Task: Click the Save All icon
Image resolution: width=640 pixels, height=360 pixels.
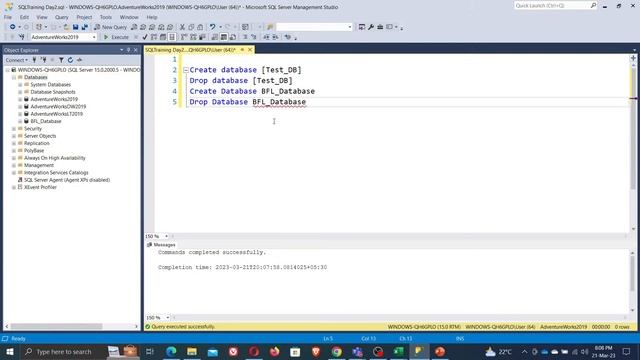Action: (84, 27)
